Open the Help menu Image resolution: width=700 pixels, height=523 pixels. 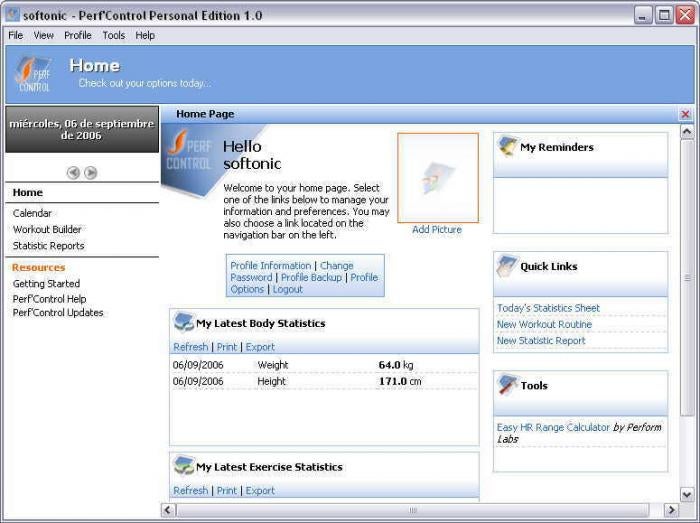coord(145,35)
